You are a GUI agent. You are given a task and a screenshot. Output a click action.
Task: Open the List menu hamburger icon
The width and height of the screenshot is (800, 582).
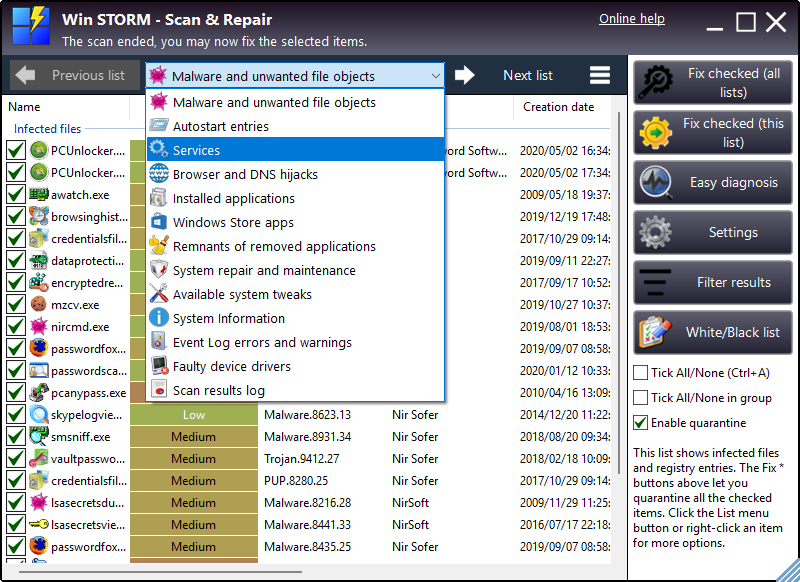coord(600,75)
